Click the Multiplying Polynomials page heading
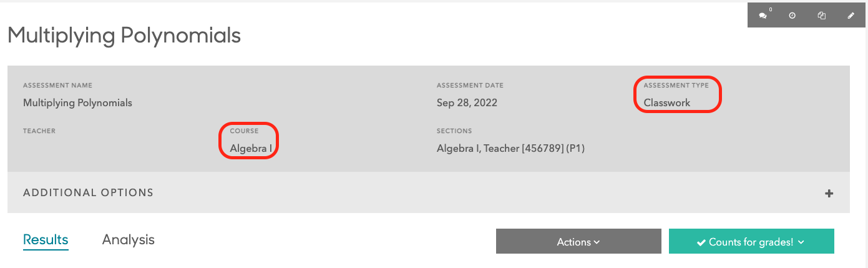The height and width of the screenshot is (268, 868). tap(124, 36)
